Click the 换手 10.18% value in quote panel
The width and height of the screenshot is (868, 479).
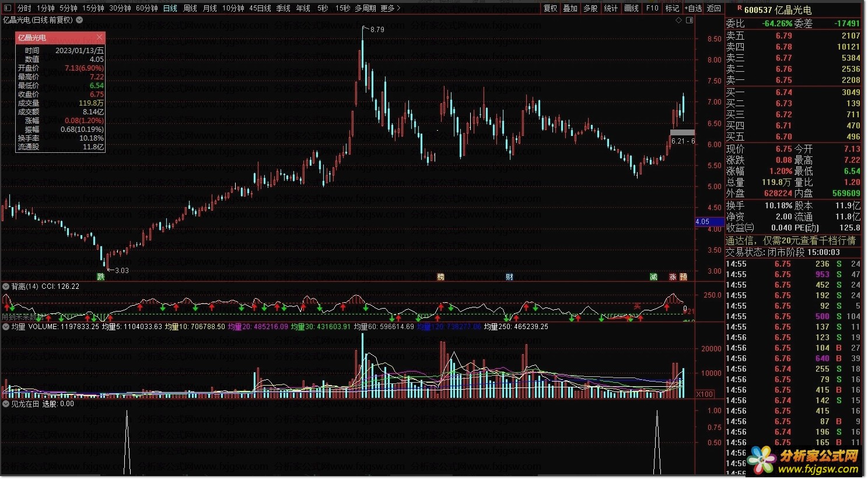point(778,205)
